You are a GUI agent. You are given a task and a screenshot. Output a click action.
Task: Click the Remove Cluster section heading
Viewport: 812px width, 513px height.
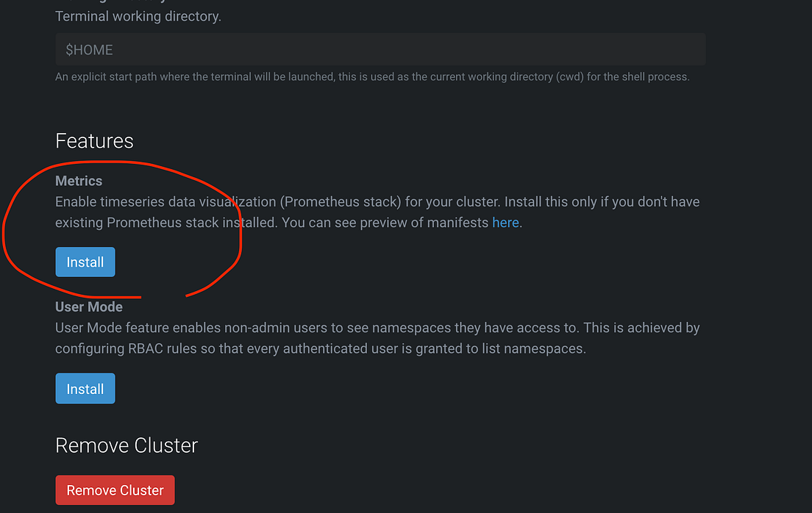point(127,445)
